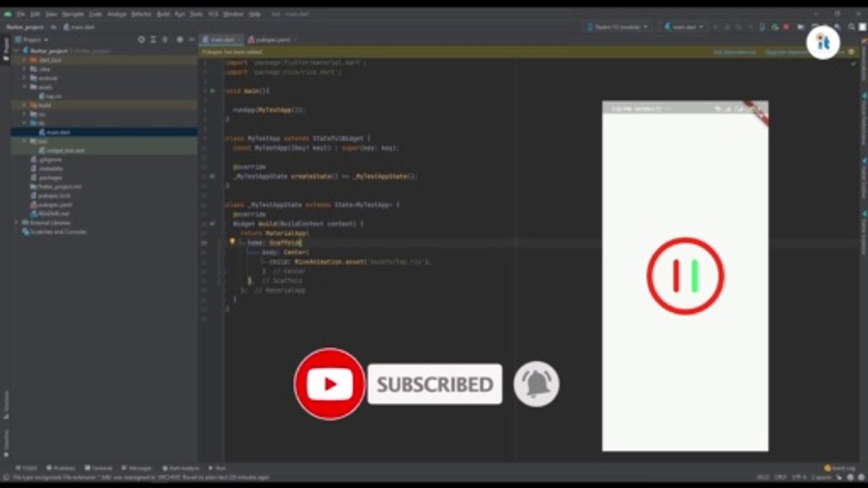The width and height of the screenshot is (868, 488).
Task: Open the VCS menu
Action: pos(214,14)
